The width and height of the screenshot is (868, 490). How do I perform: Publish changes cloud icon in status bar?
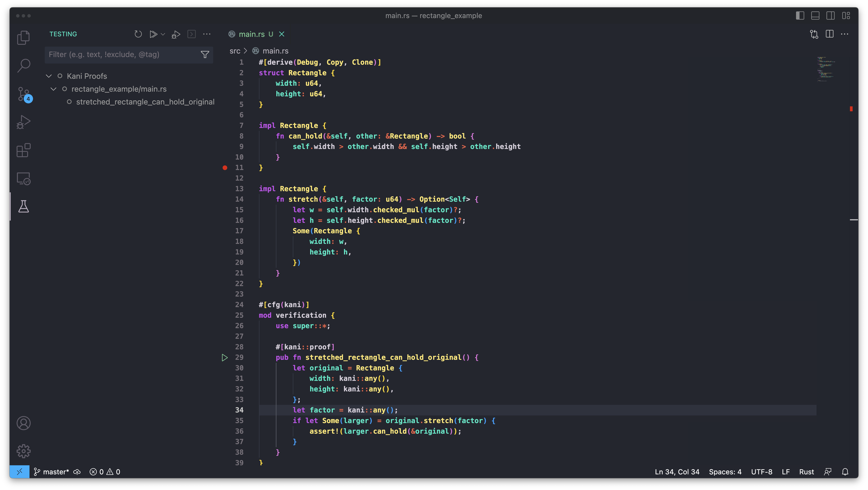pos(77,472)
